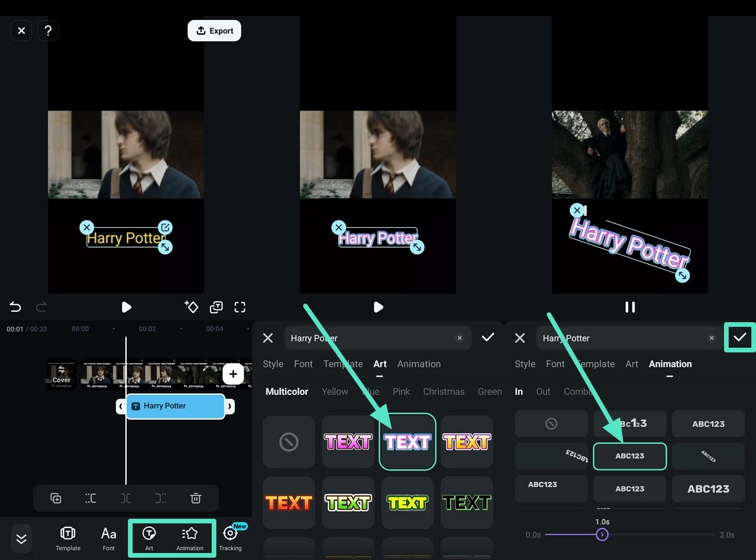Redo the last action
Viewport: 756px width, 560px height.
coord(41,307)
